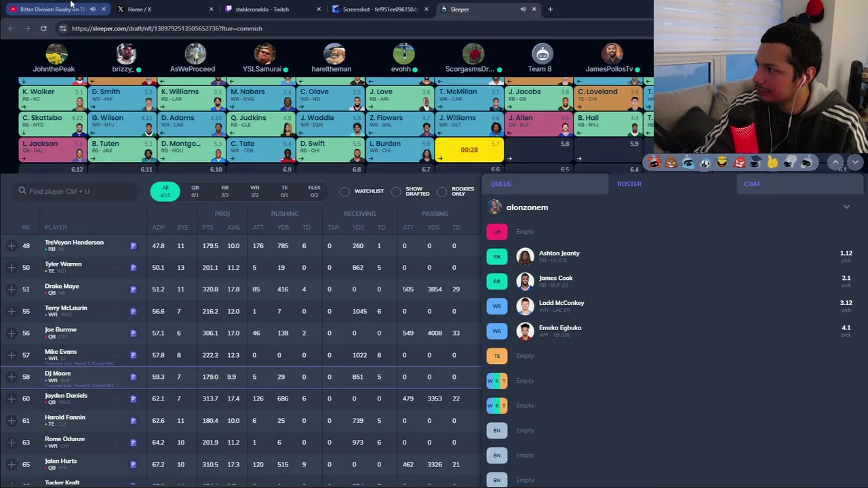Expand the alonzonem roster dropdown

point(846,207)
